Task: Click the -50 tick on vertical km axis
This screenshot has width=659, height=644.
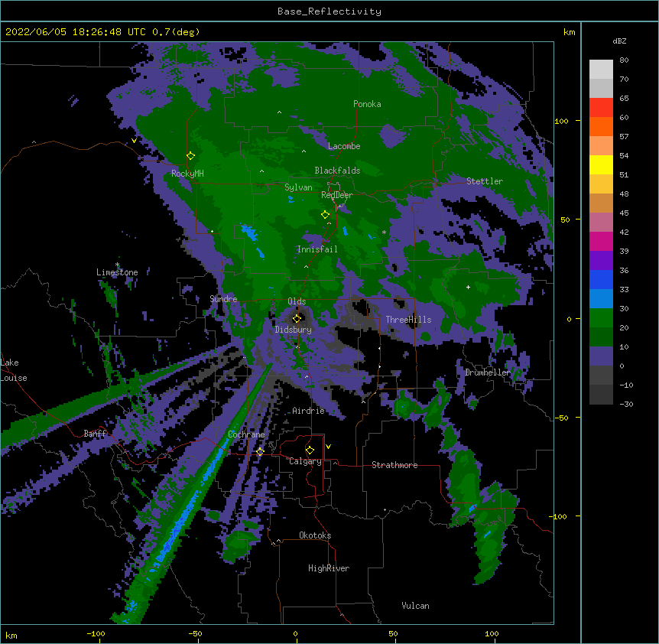Action: (x=561, y=418)
